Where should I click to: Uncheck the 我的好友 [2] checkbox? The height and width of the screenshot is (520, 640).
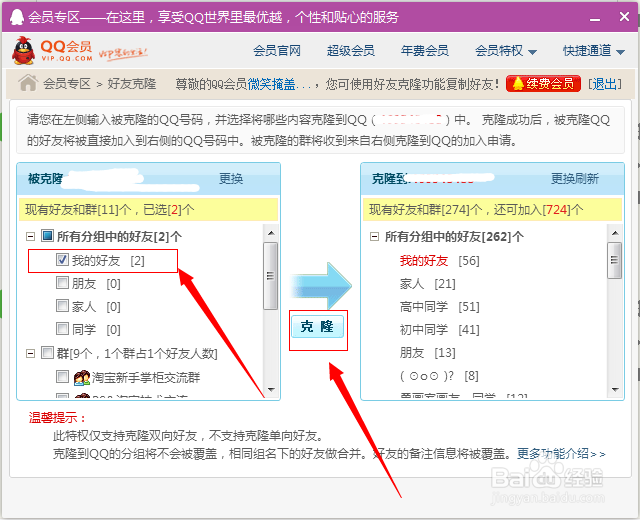pos(62,260)
